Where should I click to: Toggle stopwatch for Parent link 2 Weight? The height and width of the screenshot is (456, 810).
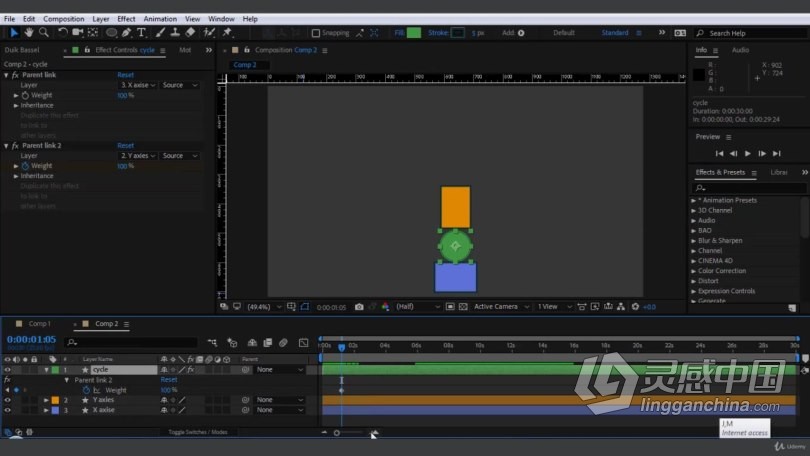pyautogui.click(x=25, y=166)
